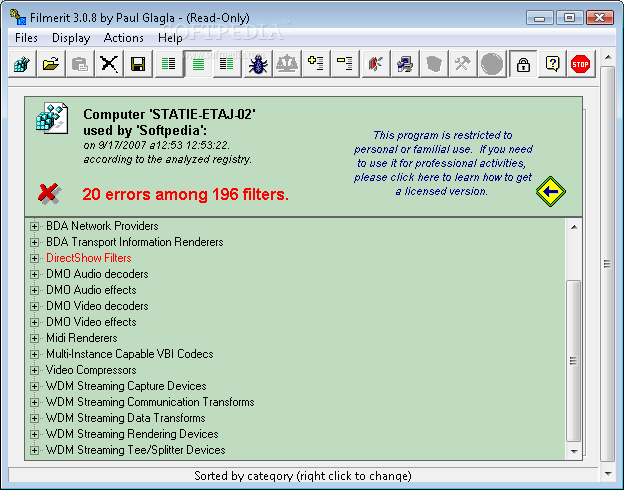Click the computer network toolbar icon
This screenshot has width=624, height=490.
tap(405, 64)
